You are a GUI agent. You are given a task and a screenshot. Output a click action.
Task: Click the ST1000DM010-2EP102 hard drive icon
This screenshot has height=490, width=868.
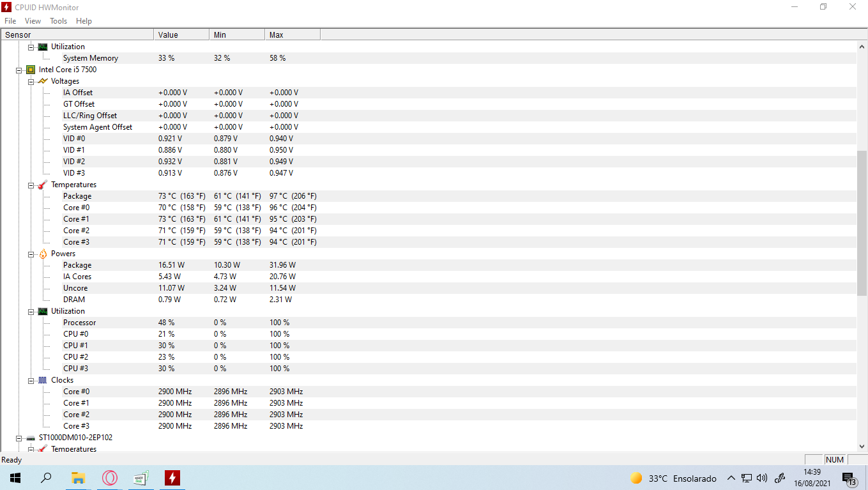(x=31, y=438)
